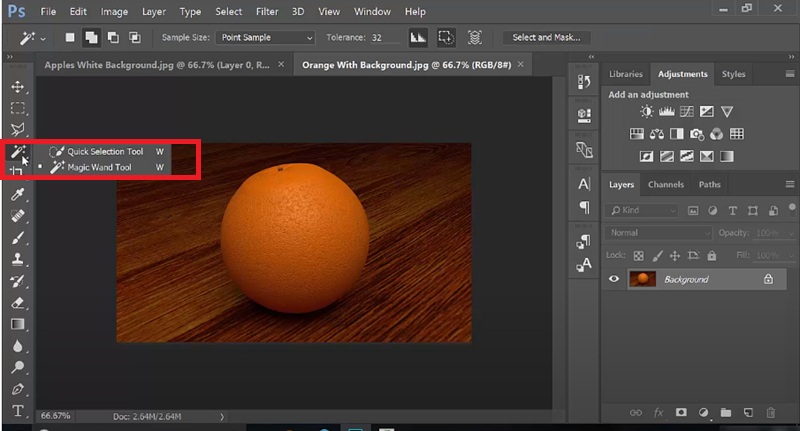Open the Layers panel options menu
The width and height of the screenshot is (800, 431).
point(789,184)
